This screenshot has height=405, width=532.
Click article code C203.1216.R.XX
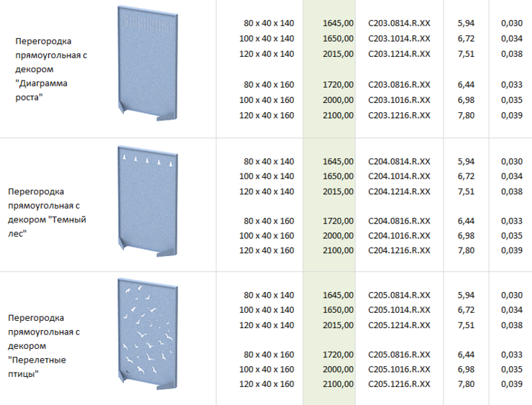(x=399, y=115)
